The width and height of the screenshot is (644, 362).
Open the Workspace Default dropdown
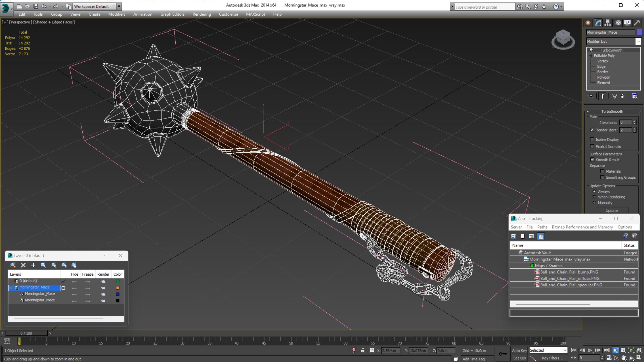114,6
